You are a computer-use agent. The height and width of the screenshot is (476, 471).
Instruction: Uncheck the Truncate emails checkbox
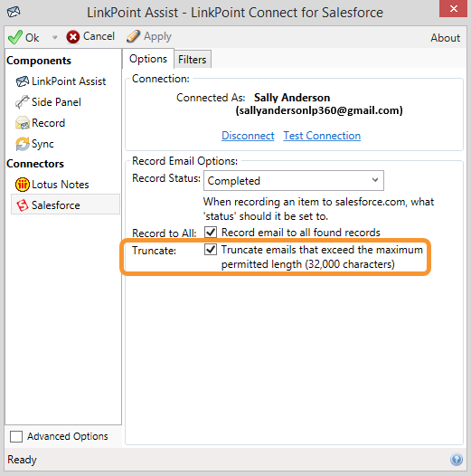[211, 250]
